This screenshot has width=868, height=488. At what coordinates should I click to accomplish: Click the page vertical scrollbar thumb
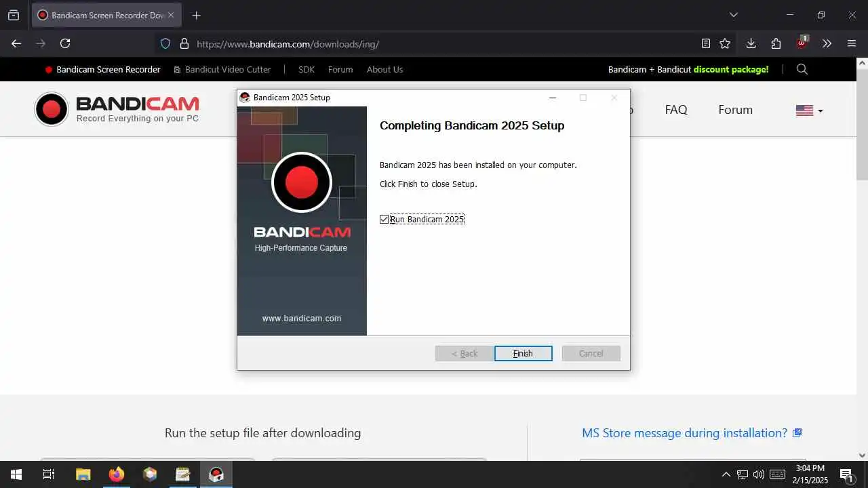pyautogui.click(x=862, y=124)
